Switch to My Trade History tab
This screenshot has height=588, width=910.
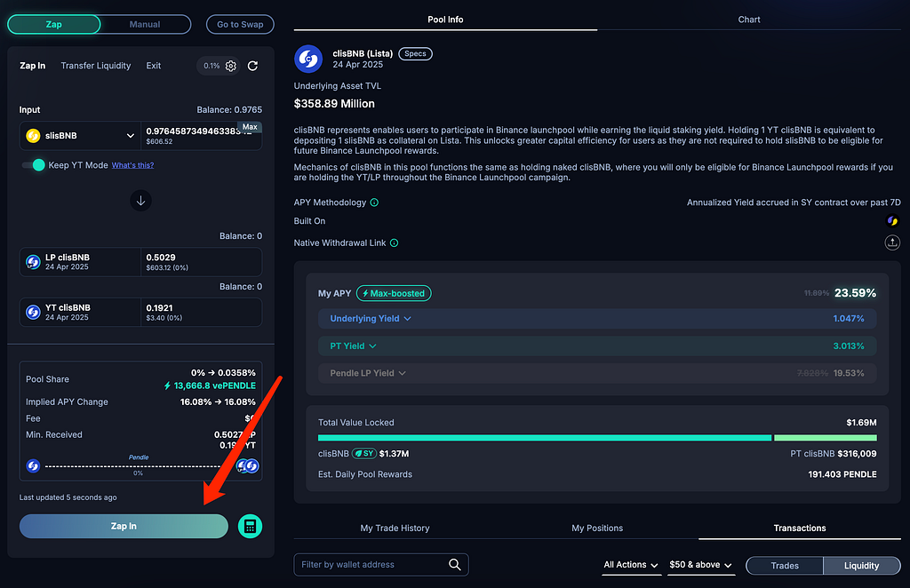click(x=395, y=528)
